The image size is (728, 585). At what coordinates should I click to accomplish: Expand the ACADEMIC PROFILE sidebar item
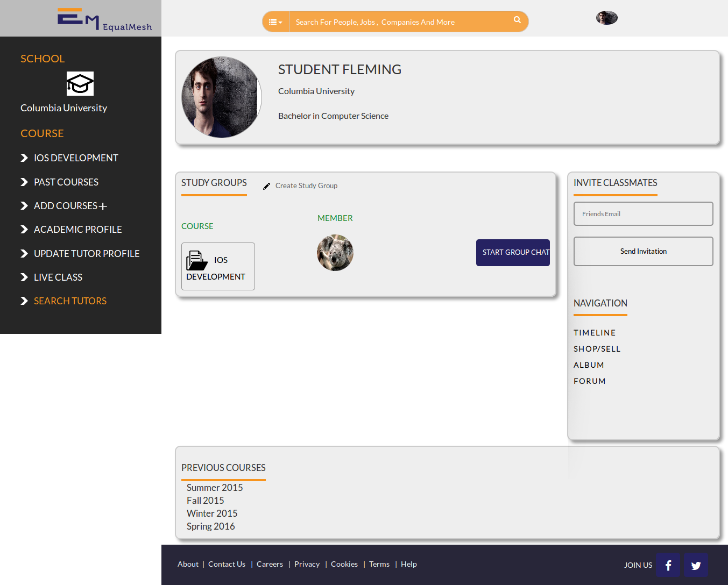click(x=77, y=229)
